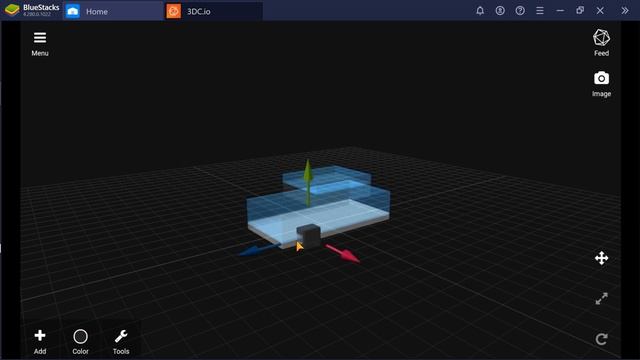This screenshot has height=360, width=640.
Task: Click the blue axis arrow of gizmo
Action: tap(259, 249)
